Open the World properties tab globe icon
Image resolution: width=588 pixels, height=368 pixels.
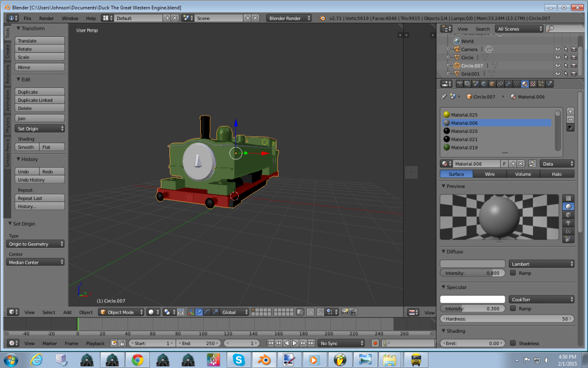click(x=483, y=84)
